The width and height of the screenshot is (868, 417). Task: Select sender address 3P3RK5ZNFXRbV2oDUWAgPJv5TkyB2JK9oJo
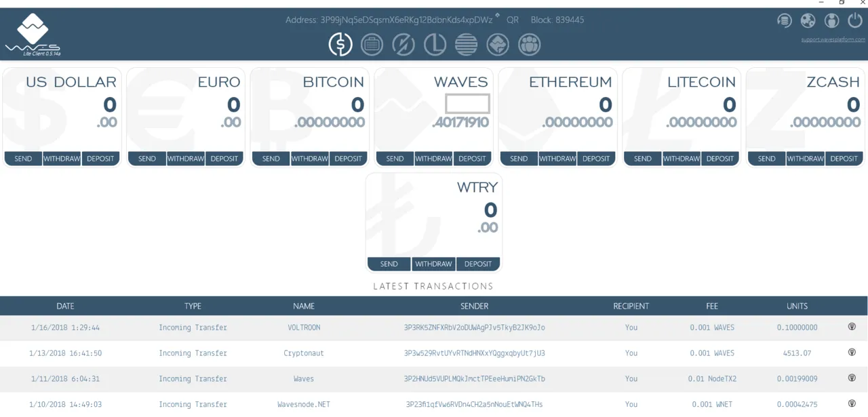pyautogui.click(x=475, y=327)
